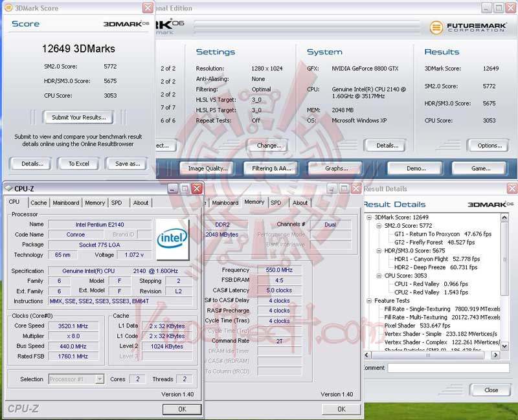Click OK in left CPU-Z window

tap(182, 409)
